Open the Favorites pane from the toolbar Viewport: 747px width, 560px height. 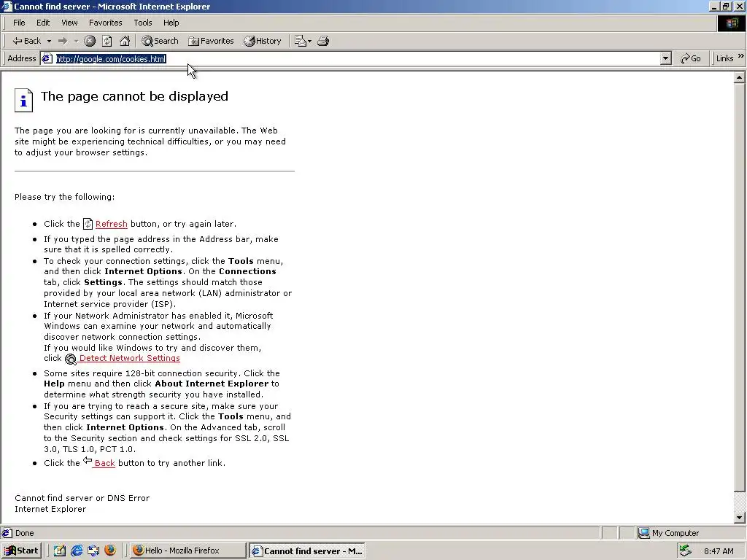click(211, 41)
